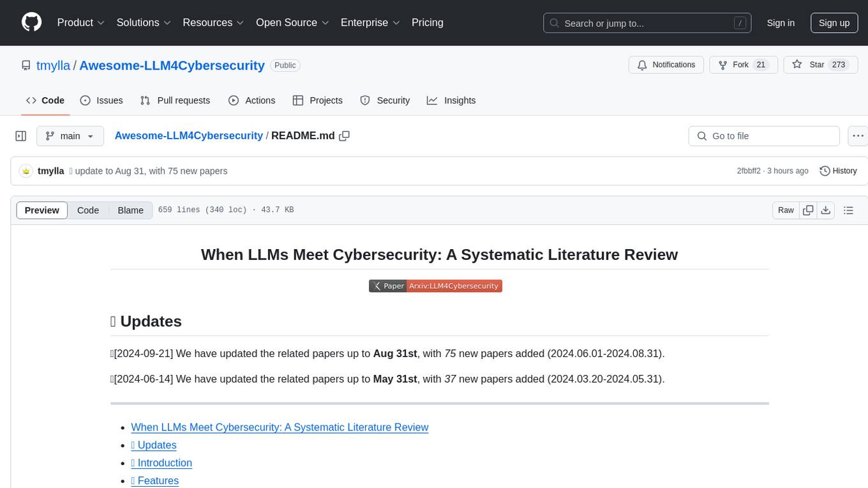Click the Sign in link
The height and width of the screenshot is (488, 868).
[x=781, y=23]
